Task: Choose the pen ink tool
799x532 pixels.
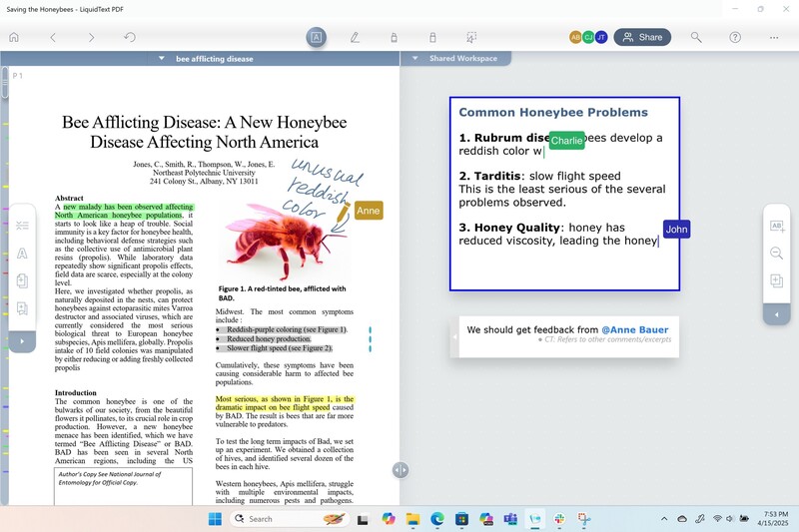Action: coord(355,37)
